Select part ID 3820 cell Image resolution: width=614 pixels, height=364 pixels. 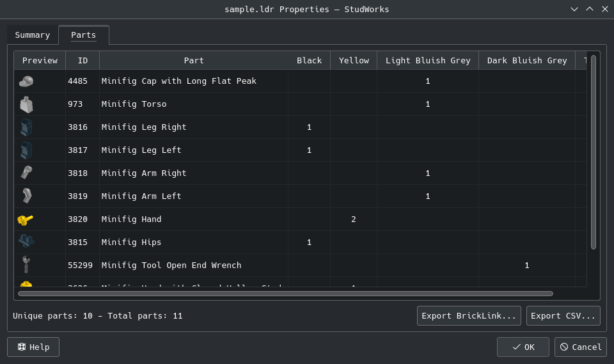(83, 219)
